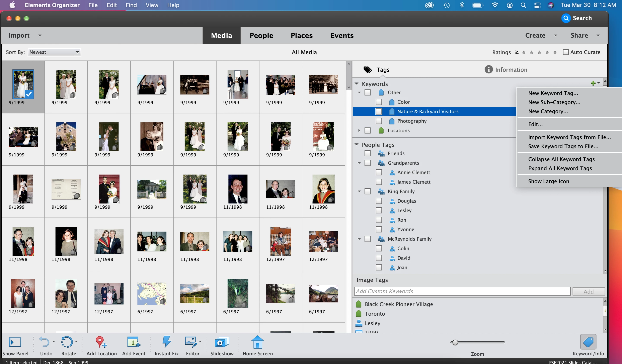Viewport: 622px width, 364px height.
Task: Collapse the King Family people group
Action: pos(359,191)
